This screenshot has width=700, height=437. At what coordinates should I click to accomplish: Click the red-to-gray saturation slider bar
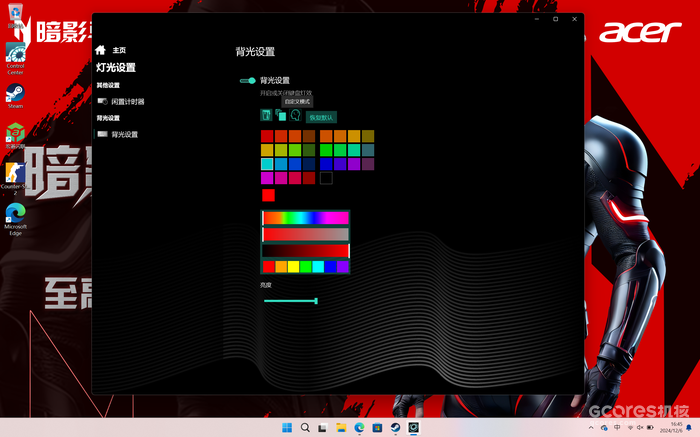point(305,234)
